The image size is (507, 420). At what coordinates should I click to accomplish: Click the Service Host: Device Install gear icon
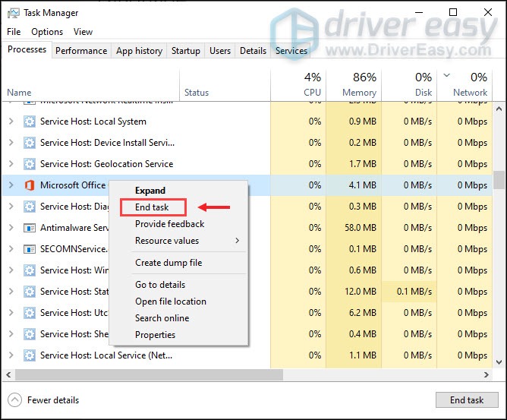pyautogui.click(x=30, y=143)
